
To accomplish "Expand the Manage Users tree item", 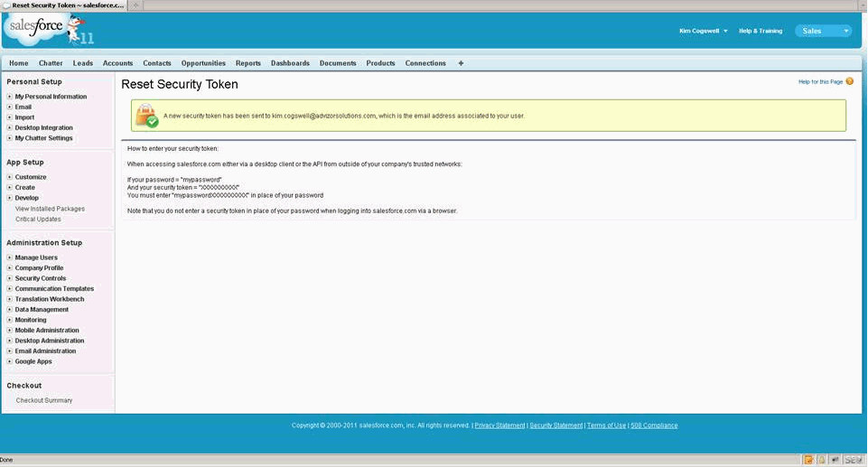I will tap(10, 257).
